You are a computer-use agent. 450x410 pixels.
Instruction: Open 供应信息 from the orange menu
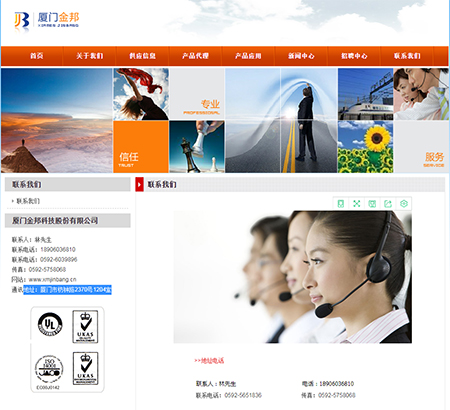(x=142, y=56)
